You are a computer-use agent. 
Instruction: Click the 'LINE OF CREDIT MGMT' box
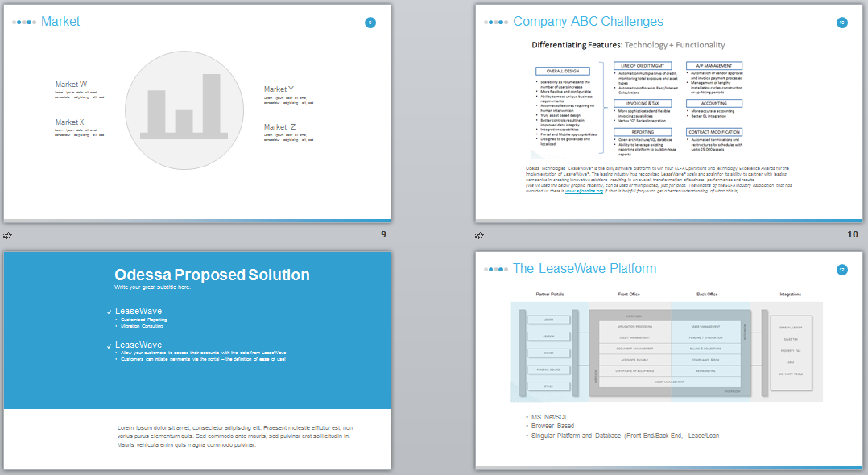pyautogui.click(x=643, y=65)
